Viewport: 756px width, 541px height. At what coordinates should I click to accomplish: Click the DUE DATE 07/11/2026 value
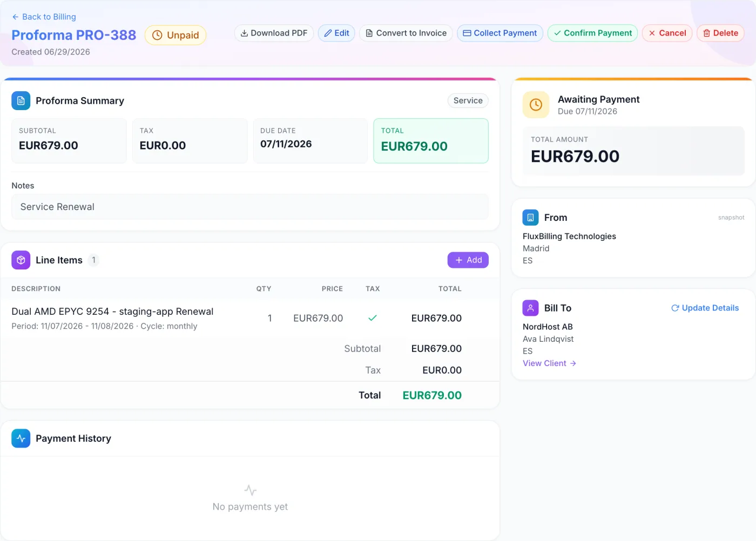point(286,144)
